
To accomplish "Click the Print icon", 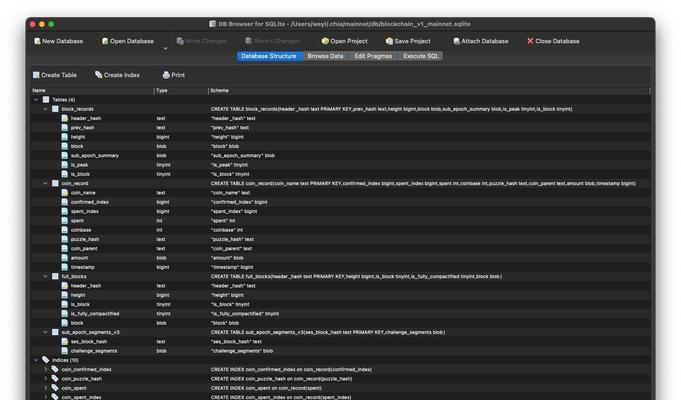I will click(166, 75).
